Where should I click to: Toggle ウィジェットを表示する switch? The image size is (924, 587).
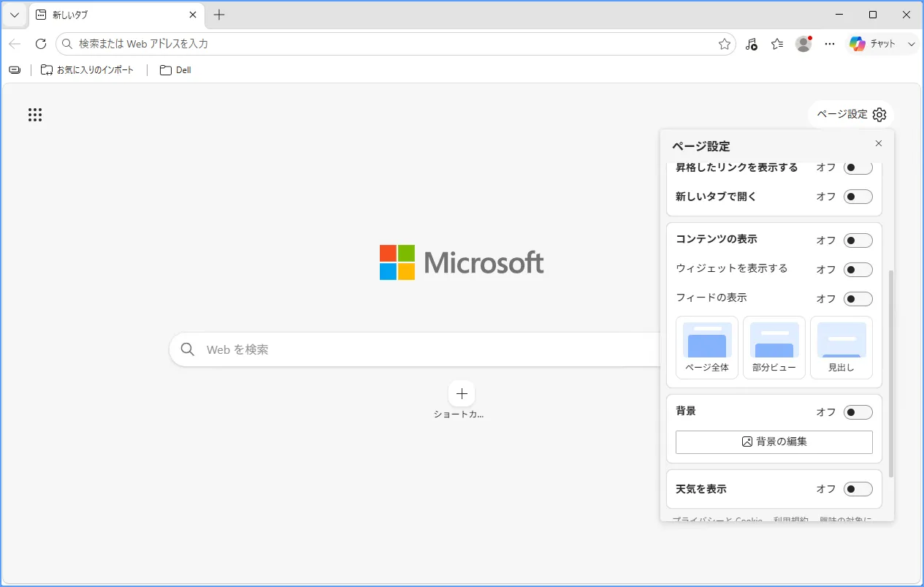858,270
